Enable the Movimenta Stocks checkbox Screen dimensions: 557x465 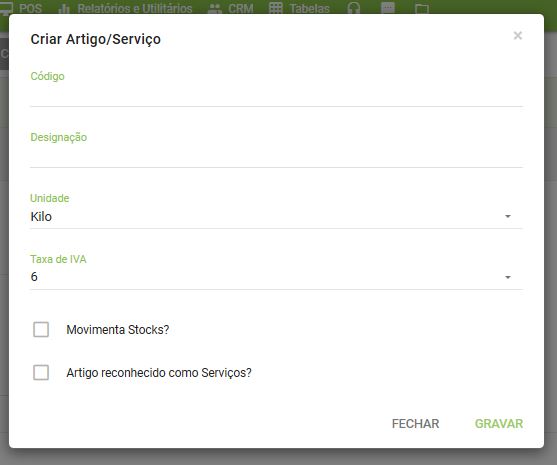point(41,329)
